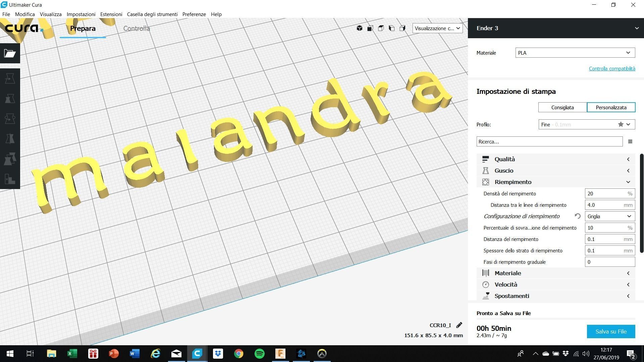The image size is (644, 362).
Task: Open the settings visibility hamburger menu
Action: (x=630, y=141)
